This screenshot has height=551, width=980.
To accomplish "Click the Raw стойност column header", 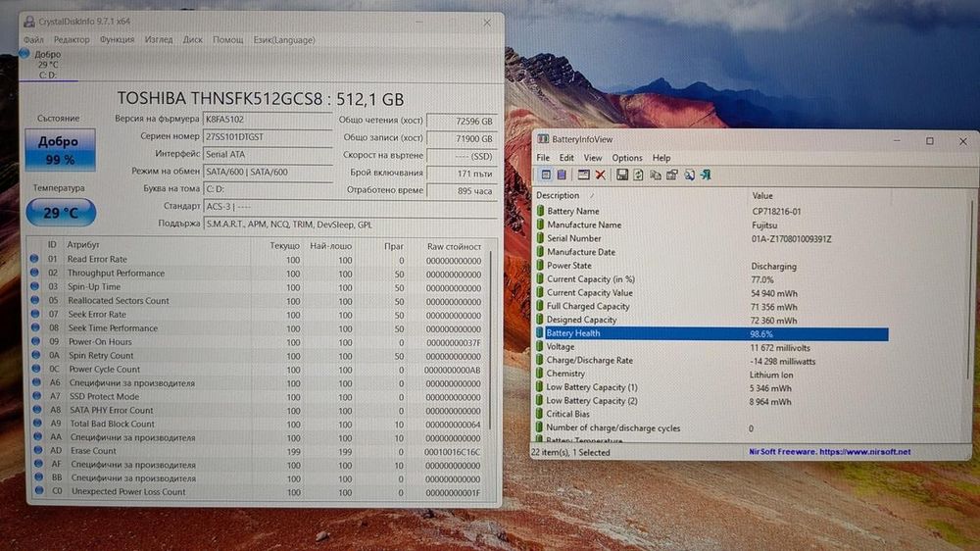I will point(455,246).
